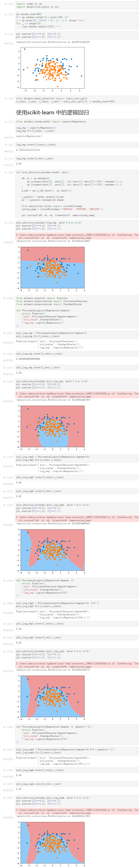
Task: Click the Out[25] Pipeline output with penalty='l1'
Action: coord(53,761)
